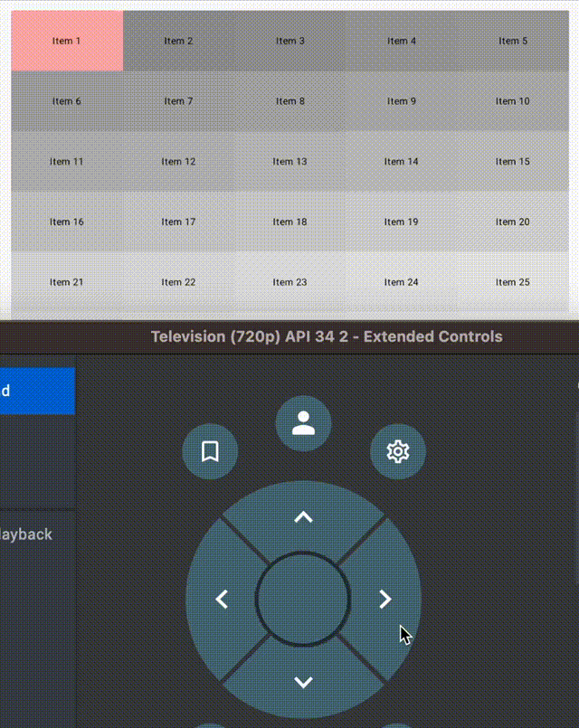This screenshot has width=579, height=728.
Task: Select Item 6 in the grid
Action: tap(67, 101)
